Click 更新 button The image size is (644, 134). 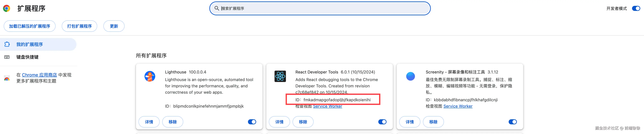coord(114,26)
